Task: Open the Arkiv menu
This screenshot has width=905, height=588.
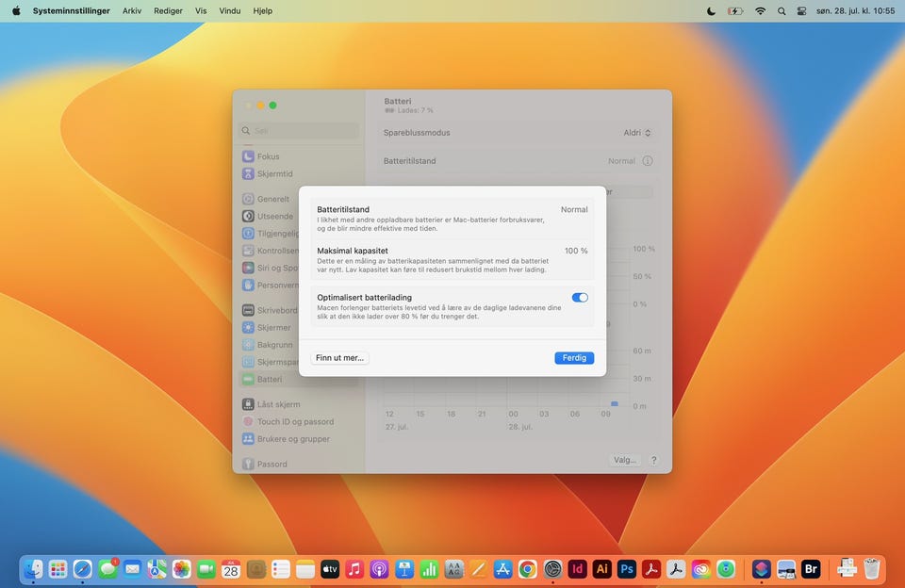Action: (132, 11)
